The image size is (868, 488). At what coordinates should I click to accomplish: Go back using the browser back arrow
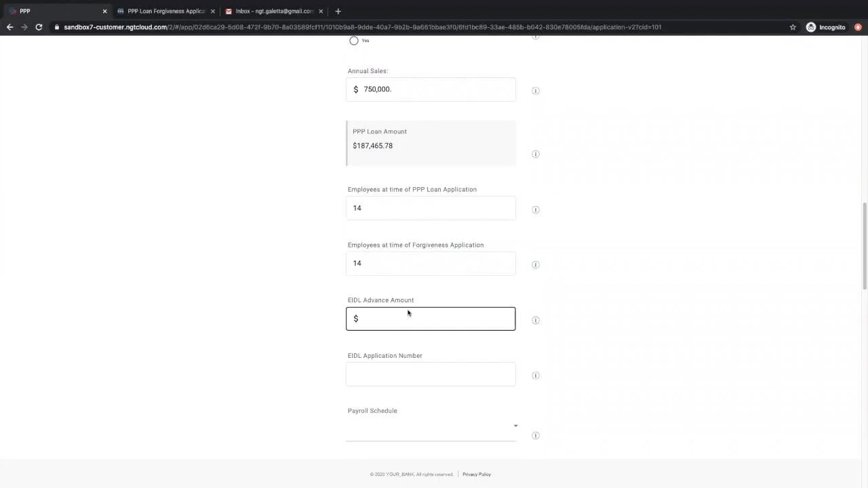pyautogui.click(x=9, y=27)
